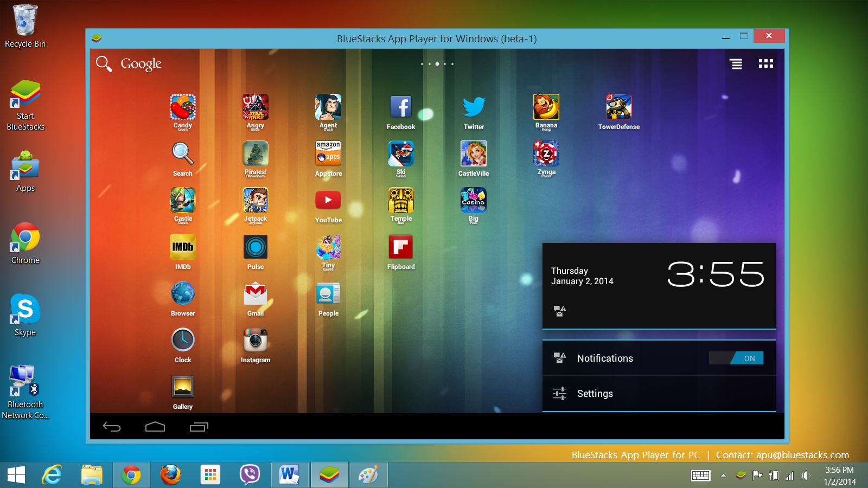Open the recent apps switcher

pyautogui.click(x=199, y=427)
